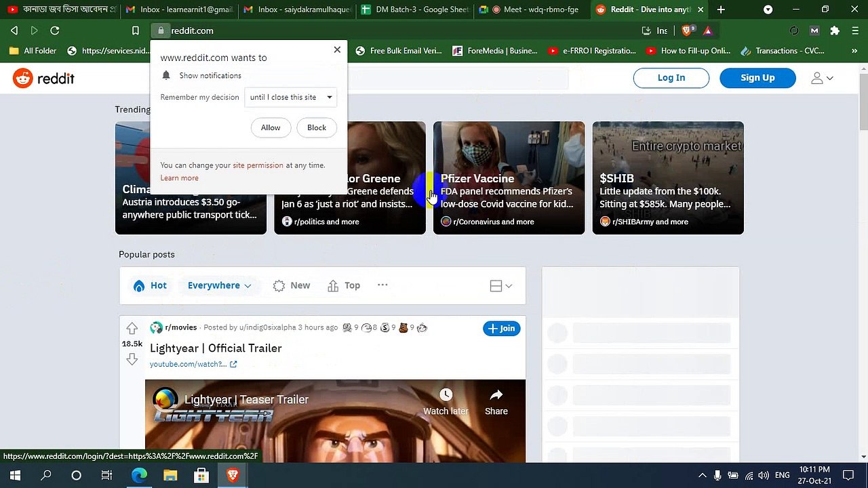Click the browser forward arrow
Screen dimensions: 868x488
tap(34, 30)
